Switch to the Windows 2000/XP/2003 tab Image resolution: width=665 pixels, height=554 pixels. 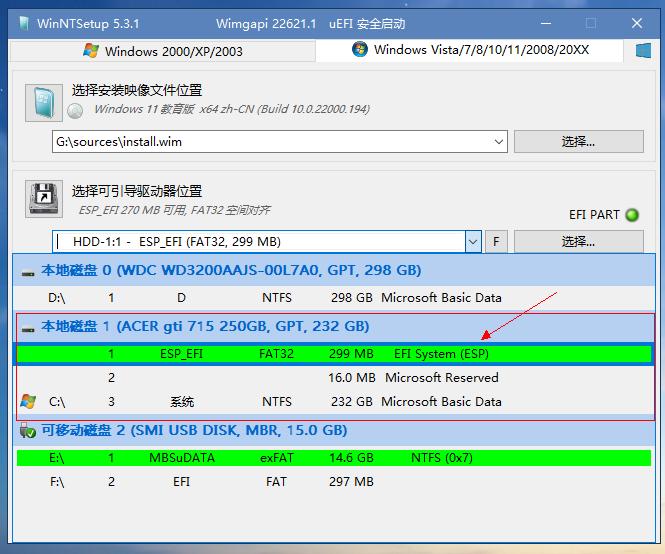(x=162, y=51)
